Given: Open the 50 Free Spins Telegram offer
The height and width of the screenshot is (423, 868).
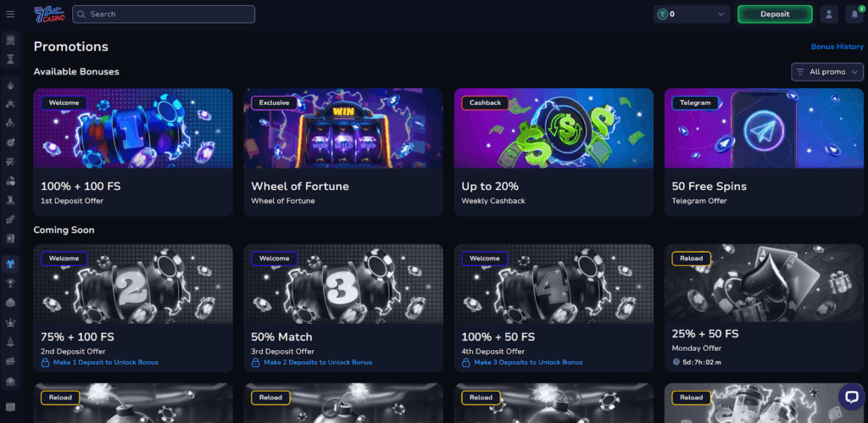Looking at the screenshot, I should click(x=764, y=153).
